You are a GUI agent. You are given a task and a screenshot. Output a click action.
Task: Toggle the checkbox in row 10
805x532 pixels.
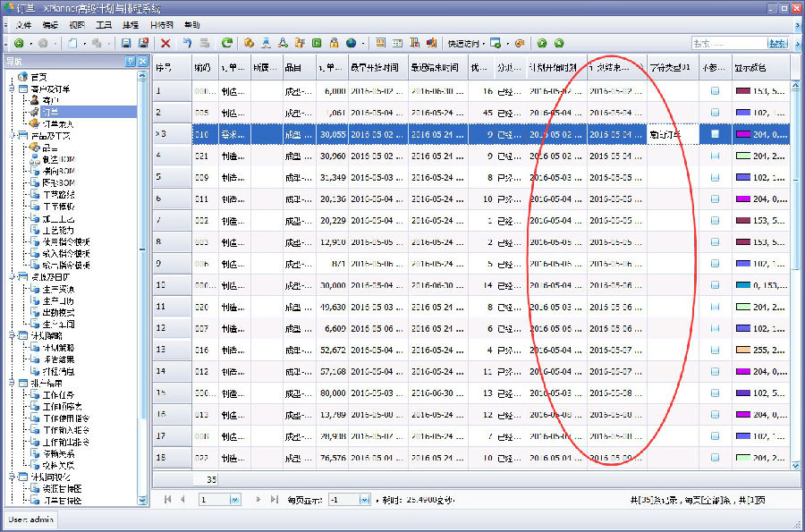coord(715,284)
